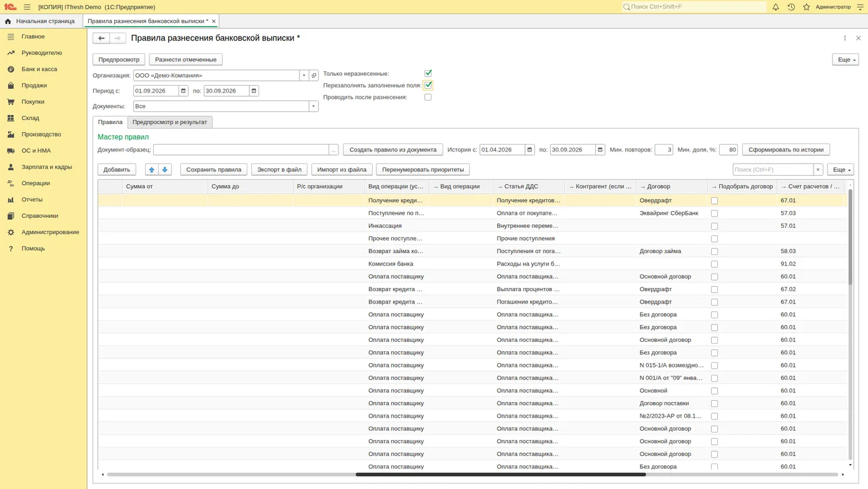The image size is (868, 489).
Task: Check Подобрать договор in Договор займа row
Action: 714,251
